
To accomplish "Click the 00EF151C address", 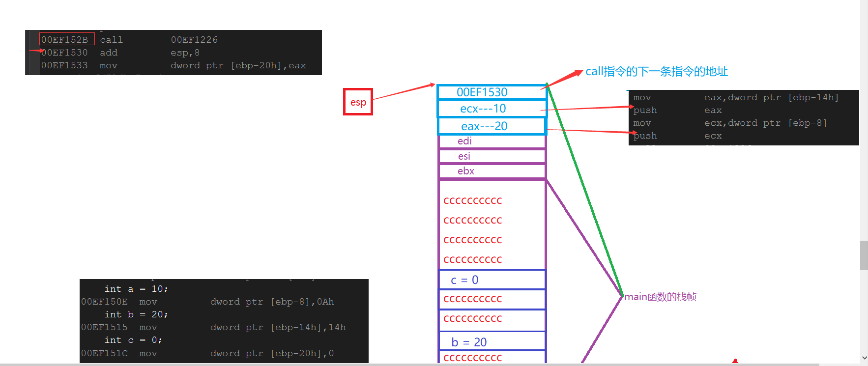I will coord(104,353).
